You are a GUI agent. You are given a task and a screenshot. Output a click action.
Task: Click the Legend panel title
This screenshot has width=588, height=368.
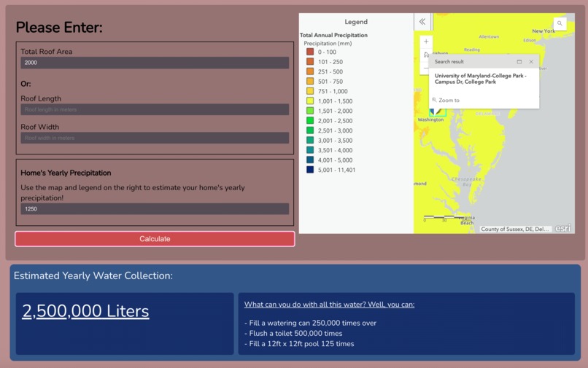click(356, 22)
